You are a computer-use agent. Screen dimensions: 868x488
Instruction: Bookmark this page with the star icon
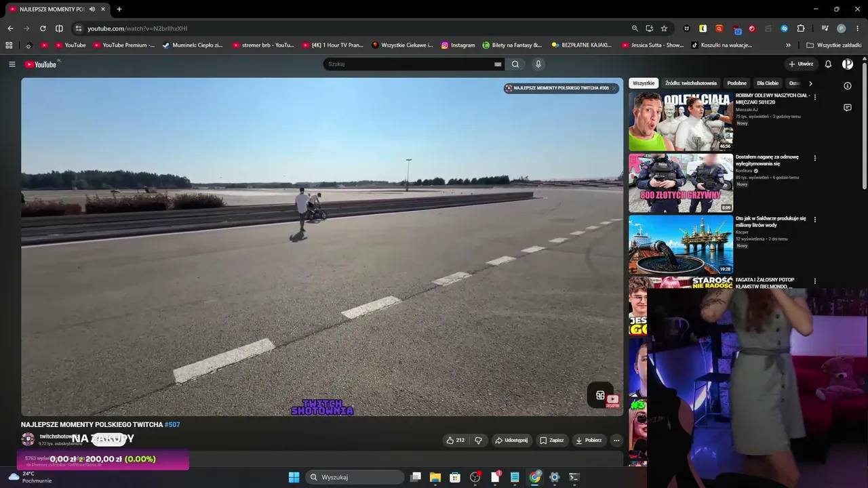pyautogui.click(x=664, y=28)
